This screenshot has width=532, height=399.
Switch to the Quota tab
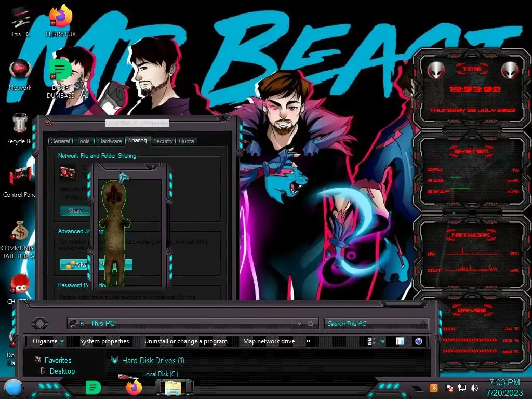pos(187,141)
